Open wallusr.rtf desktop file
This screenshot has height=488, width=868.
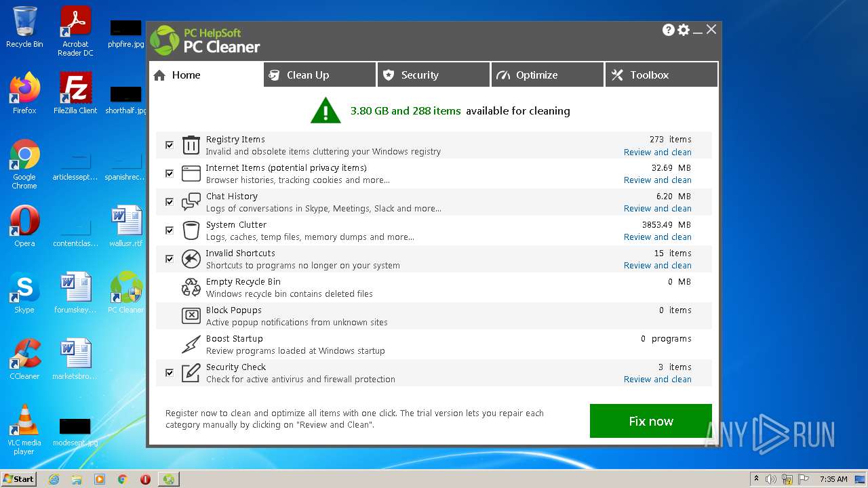click(x=126, y=226)
